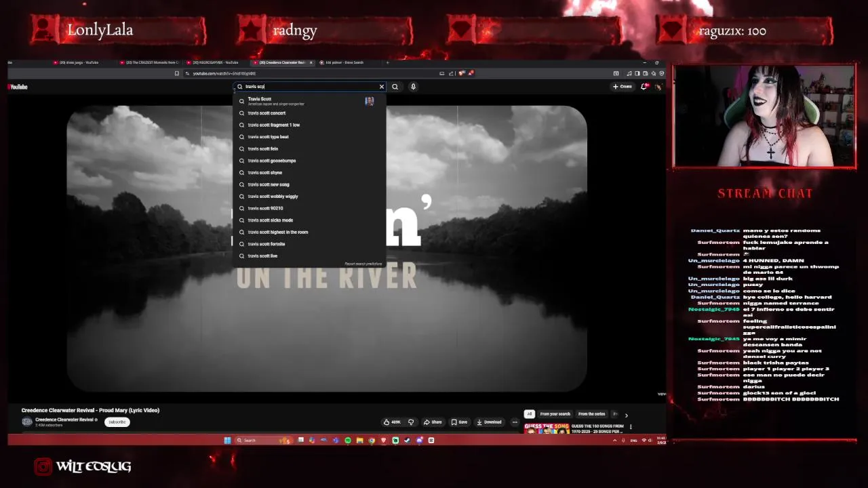Open the Creedence Clearwater Revival channel name
Image resolution: width=868 pixels, height=488 pixels.
point(65,420)
